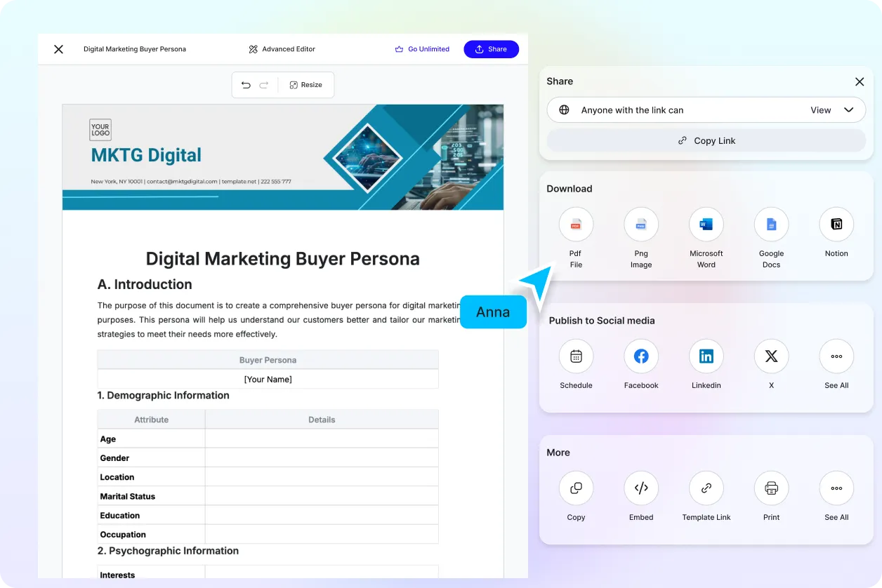The width and height of the screenshot is (882, 588).
Task: Click the blue Share button
Action: click(491, 49)
